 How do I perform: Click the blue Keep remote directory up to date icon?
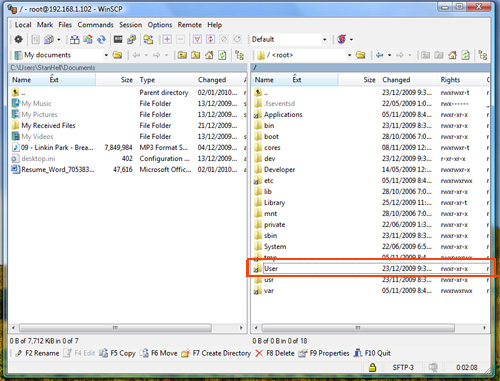[101, 39]
